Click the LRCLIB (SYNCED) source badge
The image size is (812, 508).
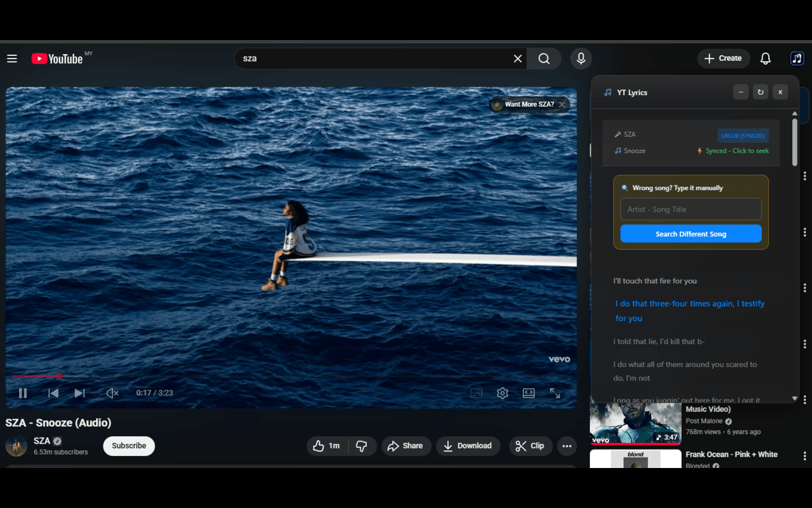click(742, 135)
